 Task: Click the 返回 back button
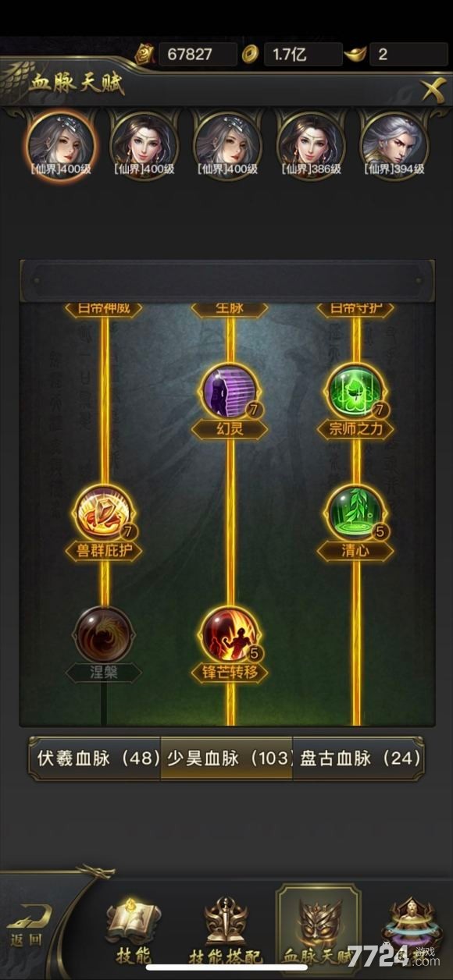(x=30, y=927)
